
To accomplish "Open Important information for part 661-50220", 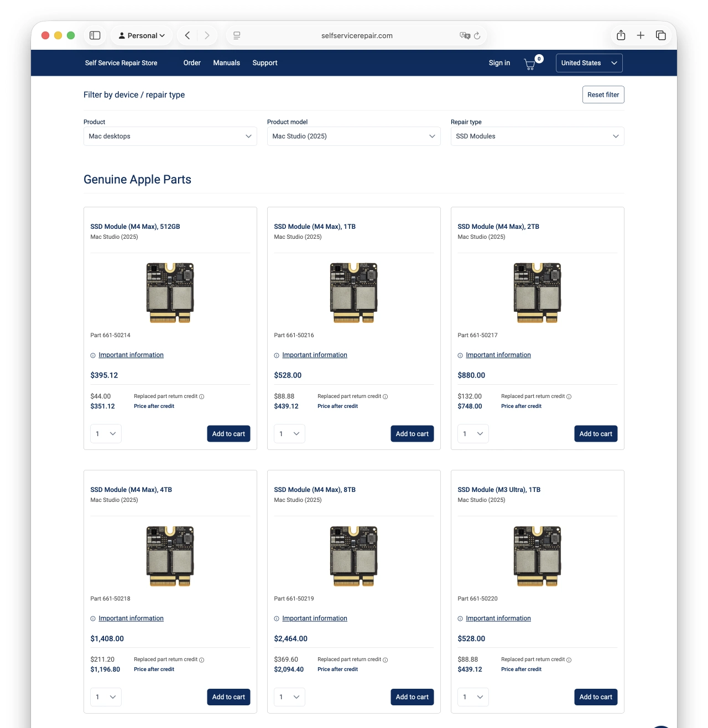I will (498, 618).
